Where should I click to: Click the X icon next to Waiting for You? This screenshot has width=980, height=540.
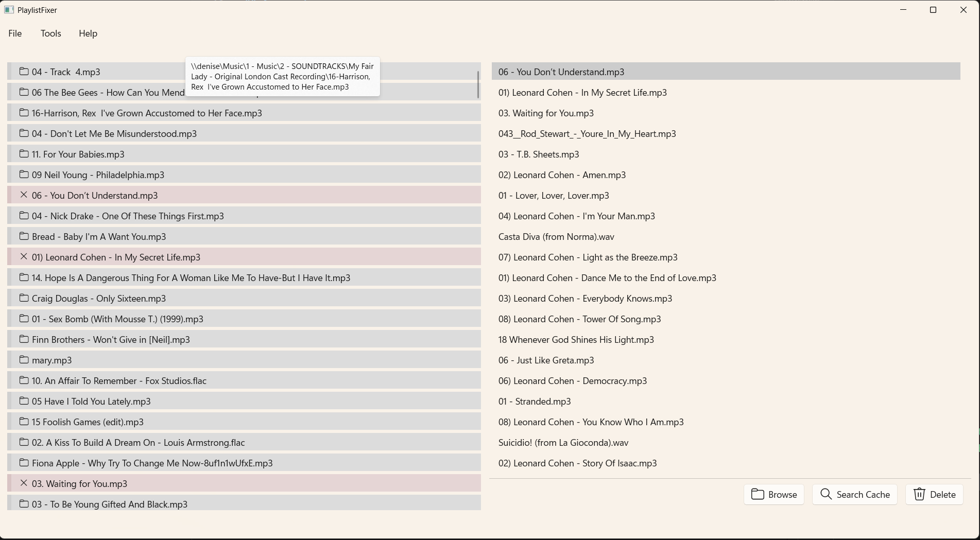24,483
